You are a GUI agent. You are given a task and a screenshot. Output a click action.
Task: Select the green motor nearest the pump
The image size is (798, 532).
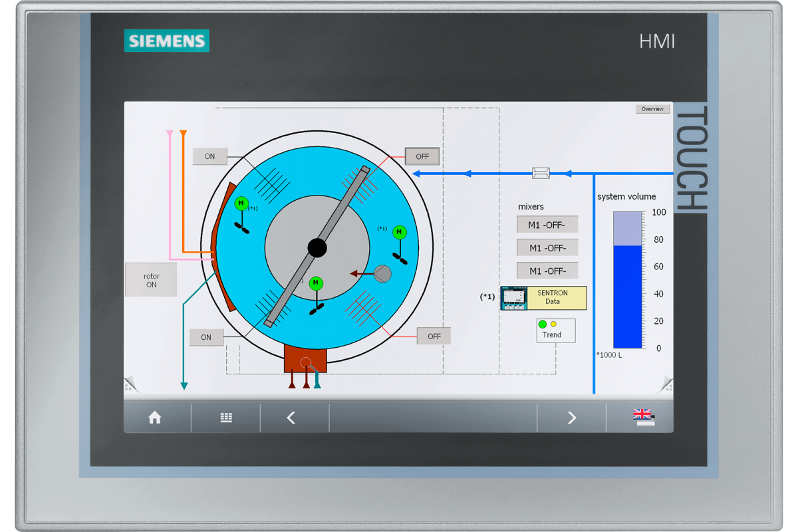(x=399, y=232)
